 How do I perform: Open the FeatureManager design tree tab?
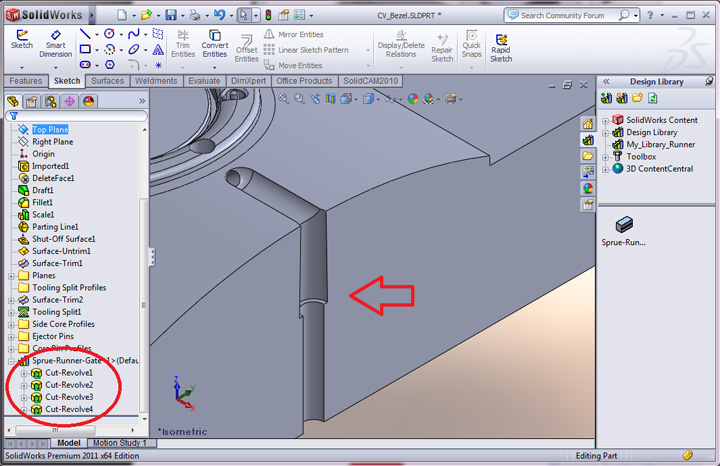pos(13,101)
